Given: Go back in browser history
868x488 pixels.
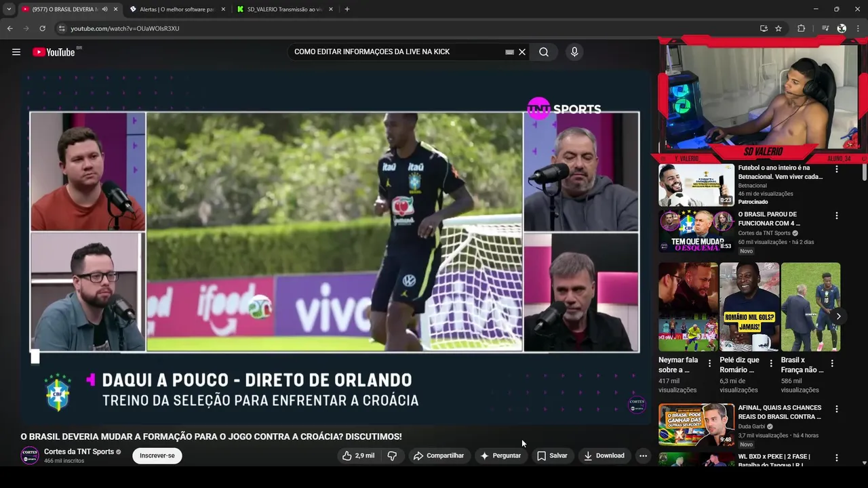Looking at the screenshot, I should (9, 28).
